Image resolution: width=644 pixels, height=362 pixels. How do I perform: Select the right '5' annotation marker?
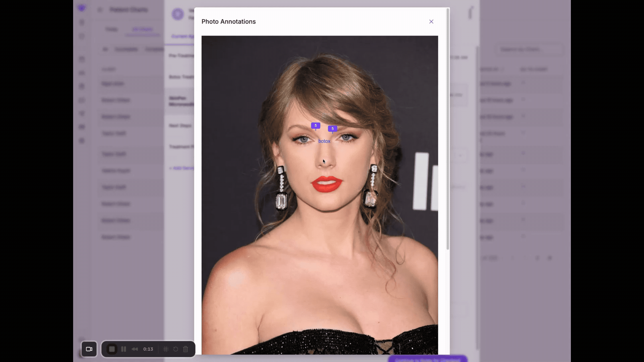(x=332, y=129)
